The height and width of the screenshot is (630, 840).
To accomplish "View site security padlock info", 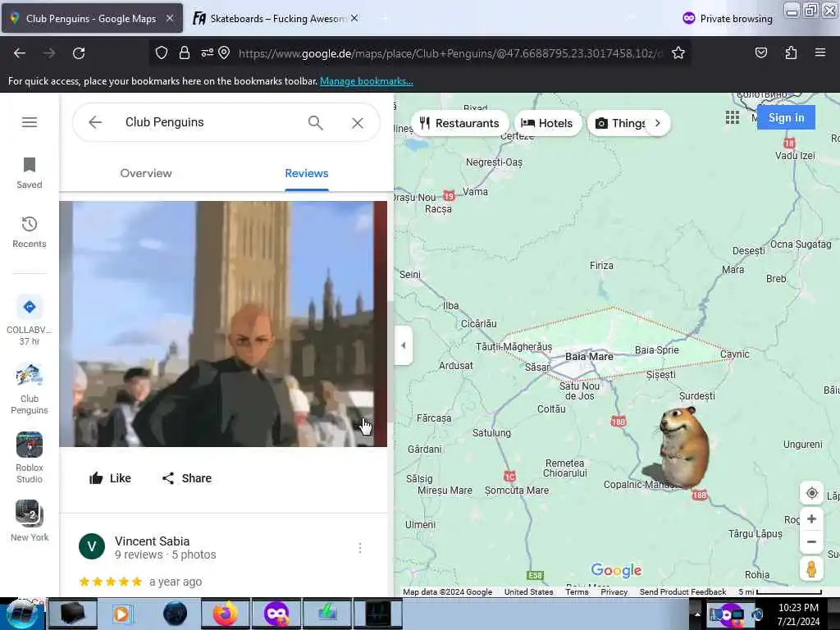I will pyautogui.click(x=185, y=52).
